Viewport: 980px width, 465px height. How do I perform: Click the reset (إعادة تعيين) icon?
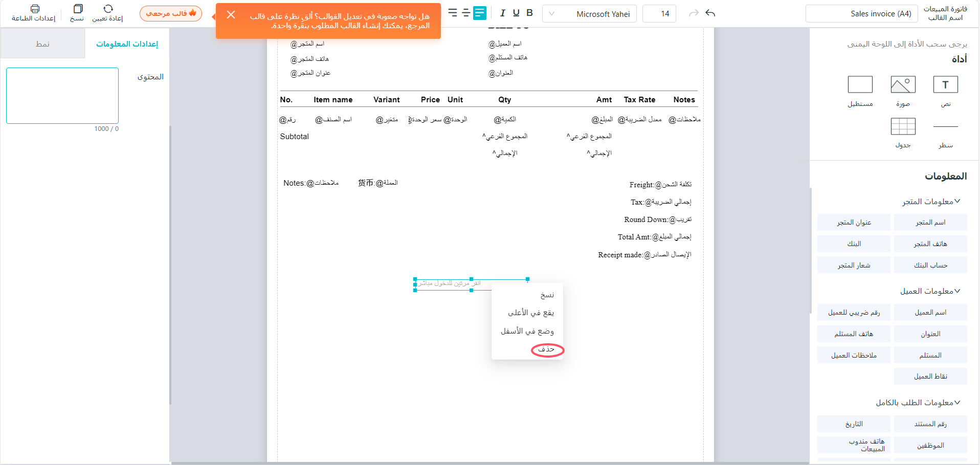(108, 9)
